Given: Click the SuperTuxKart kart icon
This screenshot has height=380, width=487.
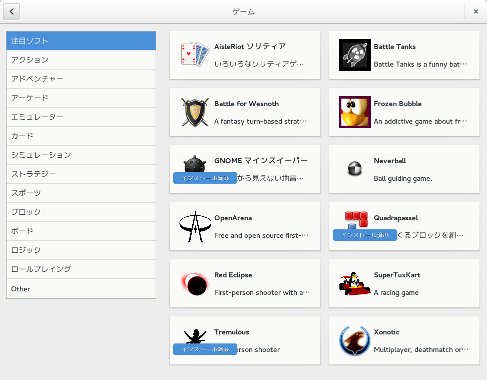Looking at the screenshot, I should (x=355, y=284).
